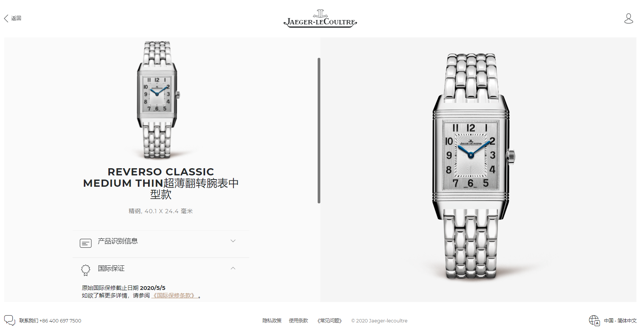This screenshot has height=330, width=644.
Task: Click the 联系我们 phone number text
Action: (x=50, y=321)
